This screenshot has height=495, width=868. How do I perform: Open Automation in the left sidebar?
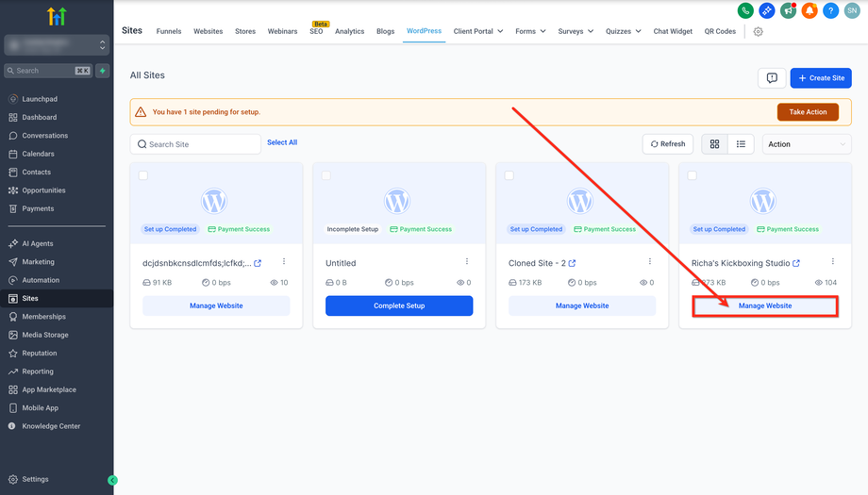coord(41,280)
